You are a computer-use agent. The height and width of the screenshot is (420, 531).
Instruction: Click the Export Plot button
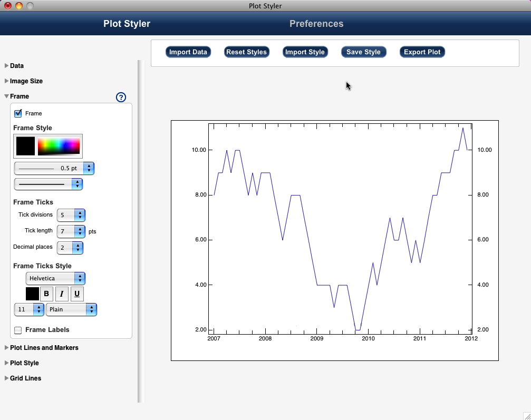422,52
